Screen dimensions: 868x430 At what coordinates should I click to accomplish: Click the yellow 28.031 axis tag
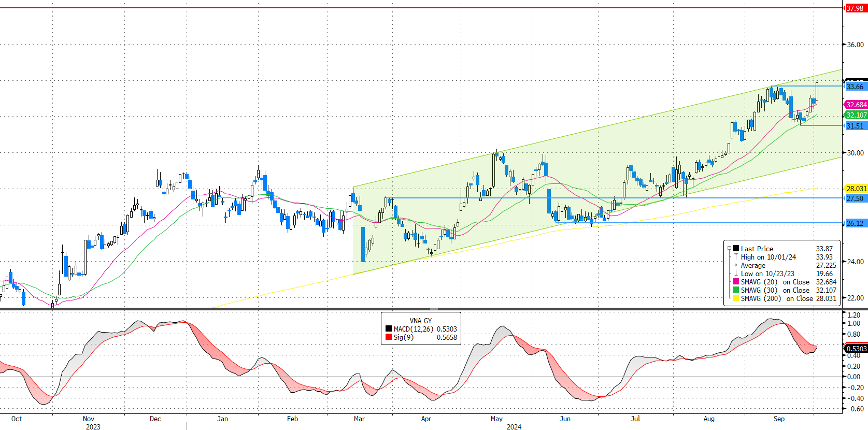(x=856, y=189)
